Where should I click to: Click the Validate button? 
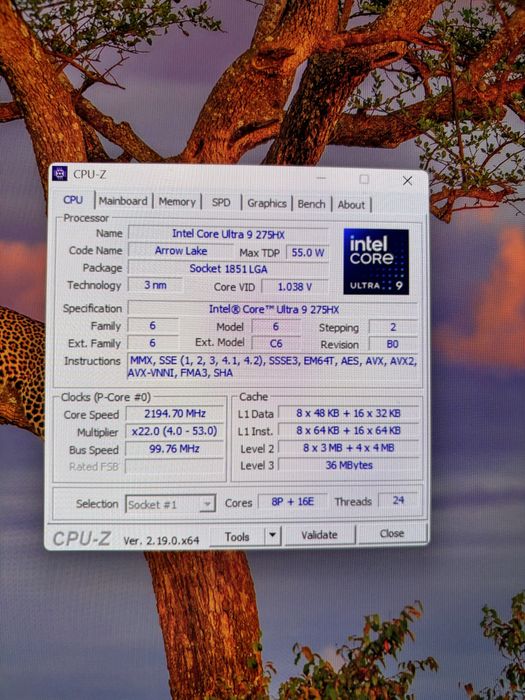click(x=320, y=535)
